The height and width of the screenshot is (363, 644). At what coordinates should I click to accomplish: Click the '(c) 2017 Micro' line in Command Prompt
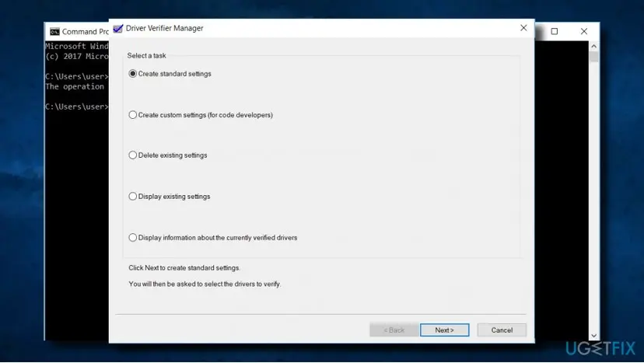tap(77, 56)
